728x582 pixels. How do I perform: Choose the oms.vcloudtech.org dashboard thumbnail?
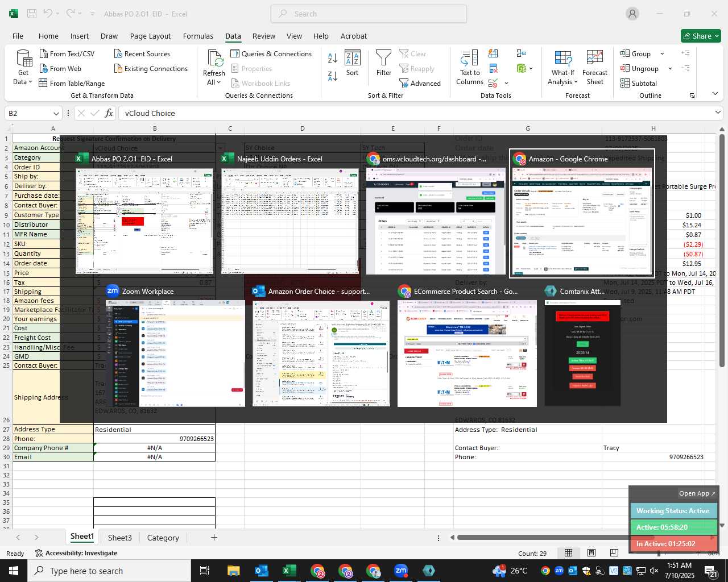[436, 213]
